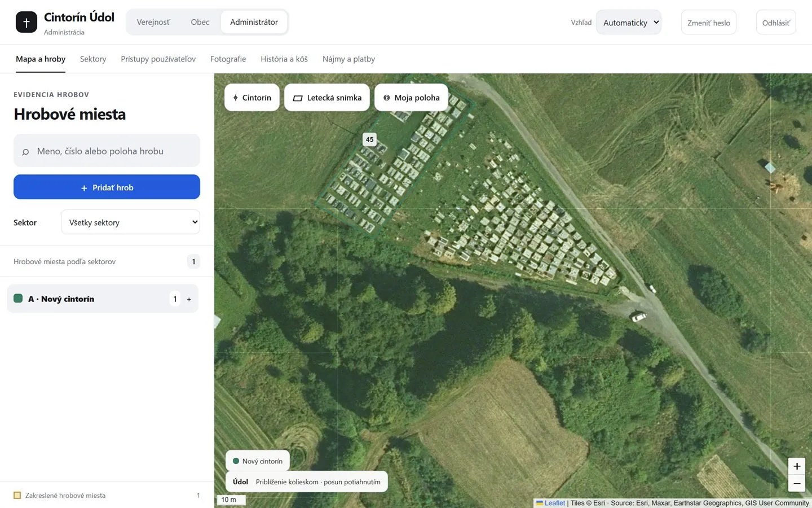Click the Odhlásiť button
This screenshot has height=508, width=812.
point(776,23)
